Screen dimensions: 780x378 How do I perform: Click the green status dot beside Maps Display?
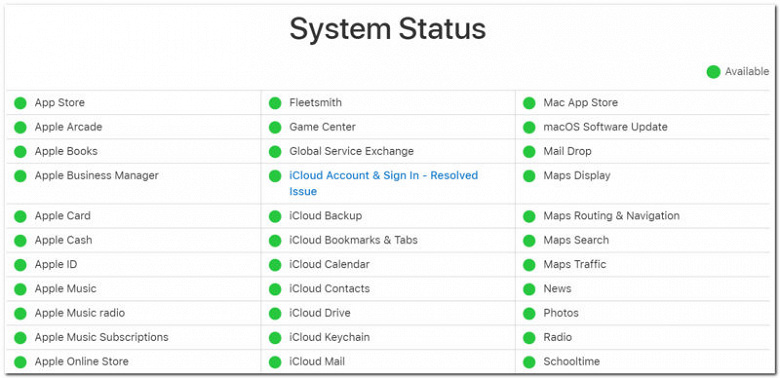coord(529,176)
